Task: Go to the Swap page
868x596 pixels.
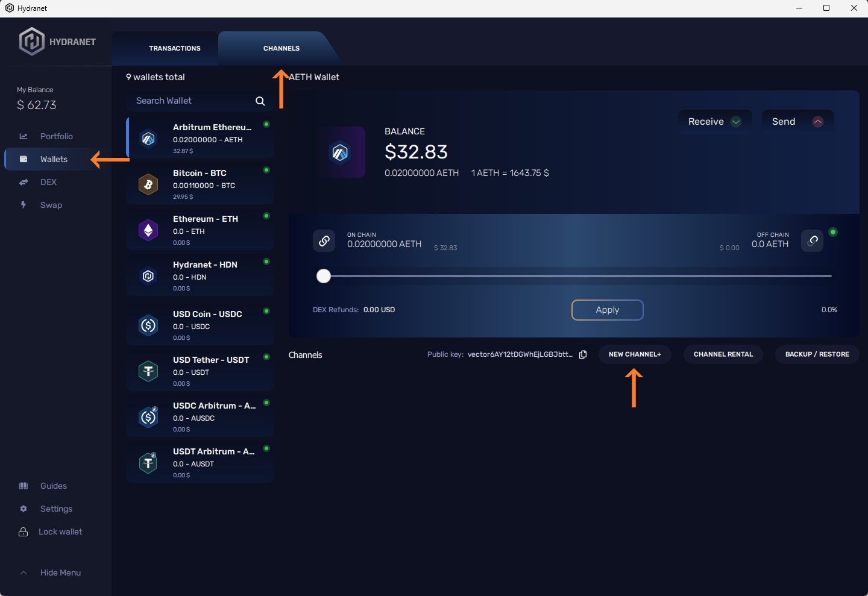Action: (51, 205)
